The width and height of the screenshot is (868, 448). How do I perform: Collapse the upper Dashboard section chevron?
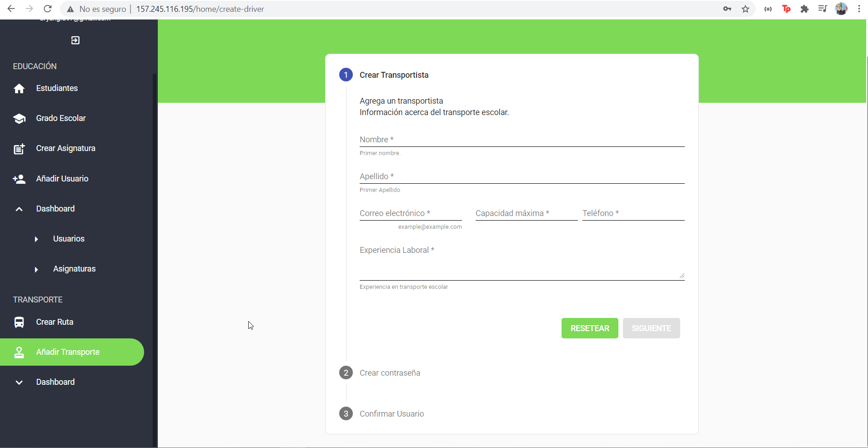(x=19, y=209)
